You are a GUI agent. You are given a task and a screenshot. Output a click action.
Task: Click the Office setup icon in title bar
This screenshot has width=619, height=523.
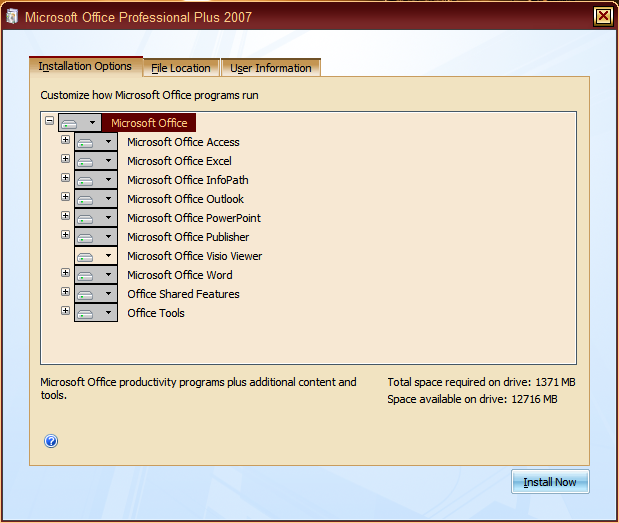coord(12,17)
